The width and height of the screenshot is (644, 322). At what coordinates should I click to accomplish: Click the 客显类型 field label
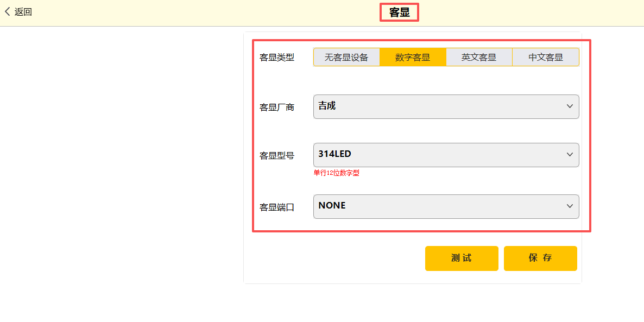(x=277, y=58)
